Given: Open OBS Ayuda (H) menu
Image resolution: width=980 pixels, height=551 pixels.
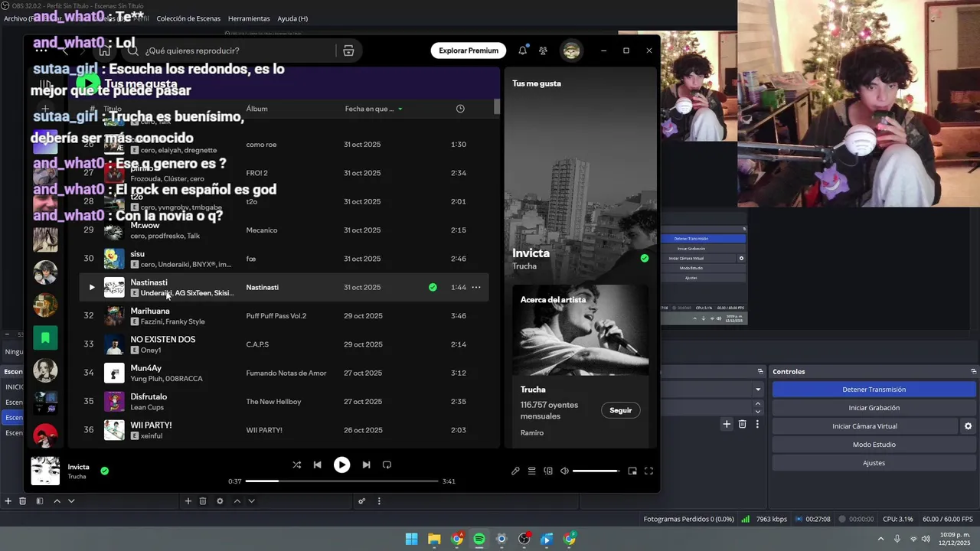Looking at the screenshot, I should pos(292,18).
